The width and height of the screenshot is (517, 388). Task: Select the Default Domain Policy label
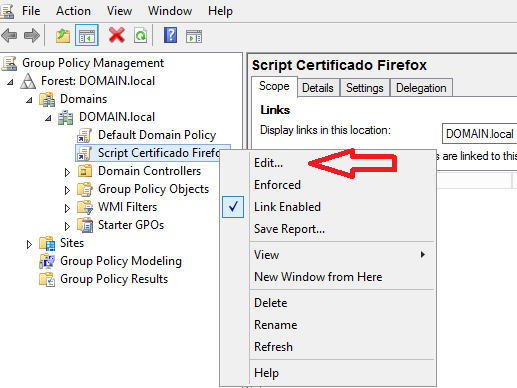pos(157,135)
